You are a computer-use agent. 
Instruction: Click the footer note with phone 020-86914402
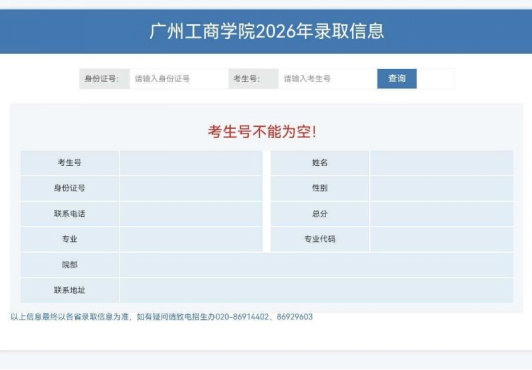162,317
